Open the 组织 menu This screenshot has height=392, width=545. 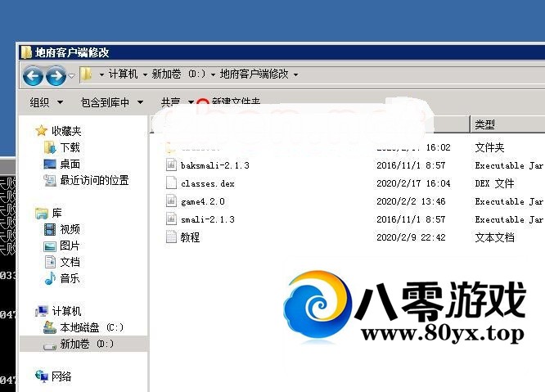pyautogui.click(x=46, y=102)
